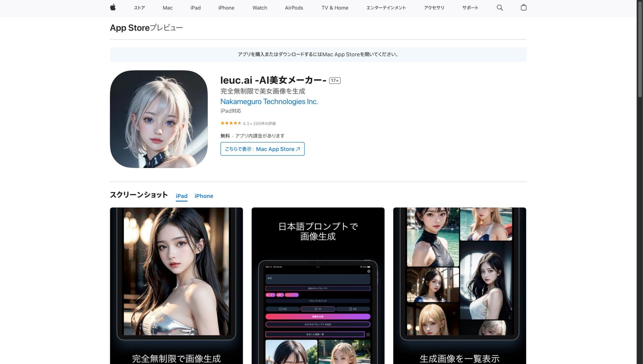
Task: Open the iPad navigation menu
Action: coord(195,8)
